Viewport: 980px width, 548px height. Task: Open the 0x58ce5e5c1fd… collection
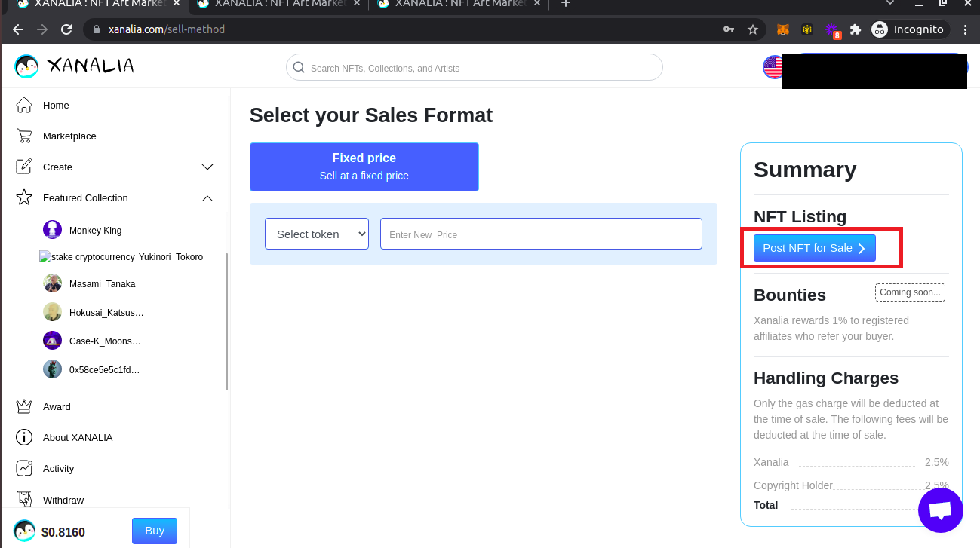[x=104, y=369]
